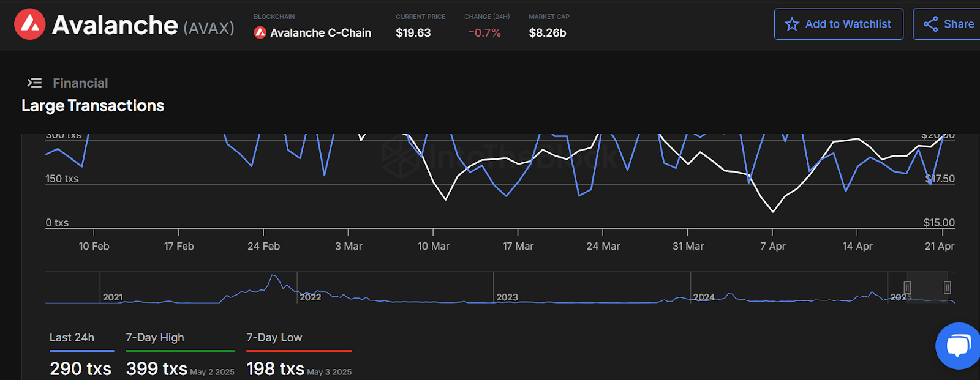
Task: Click the 14 Apr axis label
Action: 858,246
